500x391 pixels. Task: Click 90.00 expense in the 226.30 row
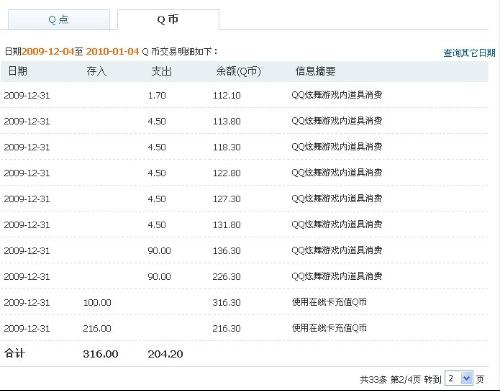point(159,277)
